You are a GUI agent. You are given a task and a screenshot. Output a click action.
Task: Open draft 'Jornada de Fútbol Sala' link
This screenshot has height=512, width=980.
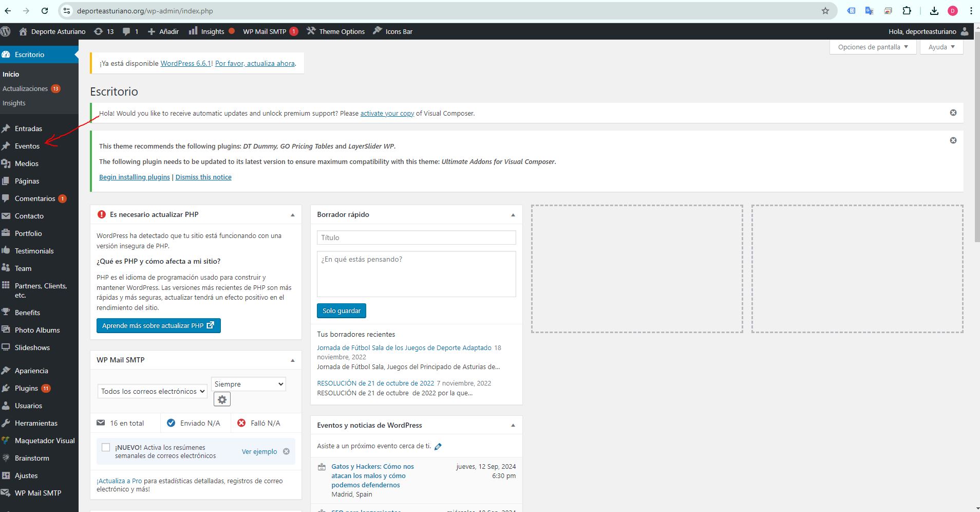pyautogui.click(x=404, y=348)
